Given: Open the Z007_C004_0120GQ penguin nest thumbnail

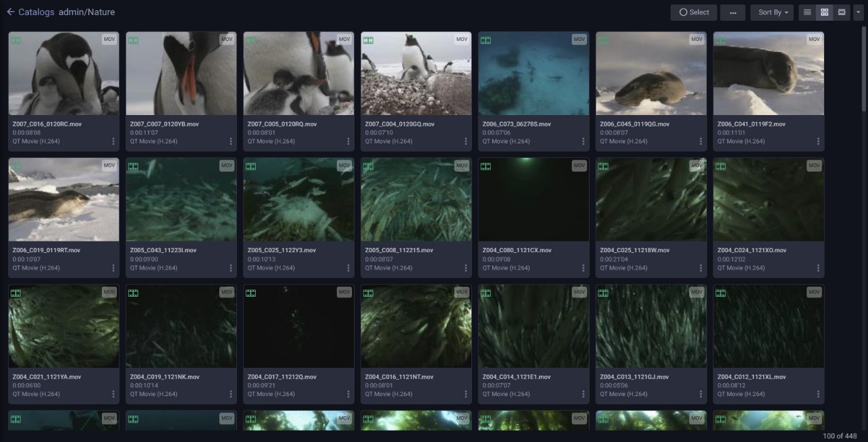Looking at the screenshot, I should point(416,74).
